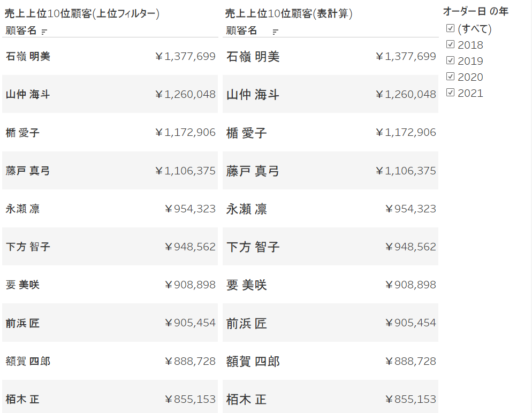Toggle the 2021 year filter off

451,92
